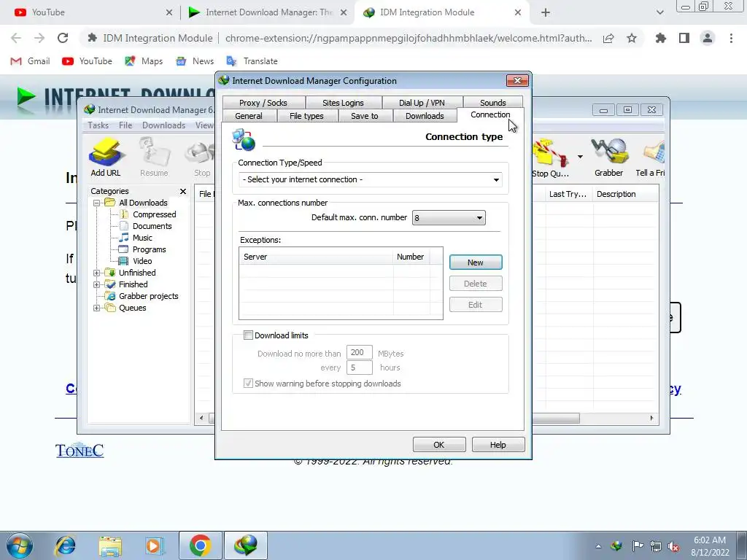
Task: Click OK in the configuration dialog
Action: (x=438, y=445)
